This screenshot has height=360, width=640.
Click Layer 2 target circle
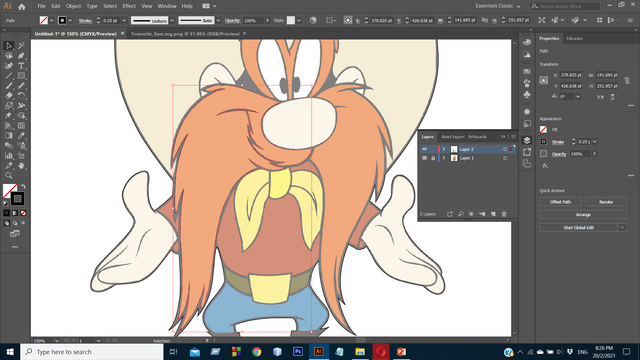505,149
